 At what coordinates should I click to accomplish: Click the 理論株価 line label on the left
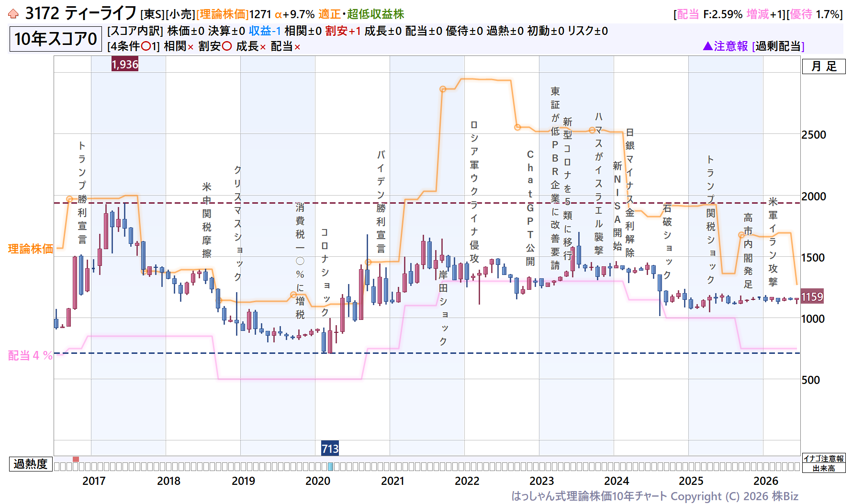[31, 249]
